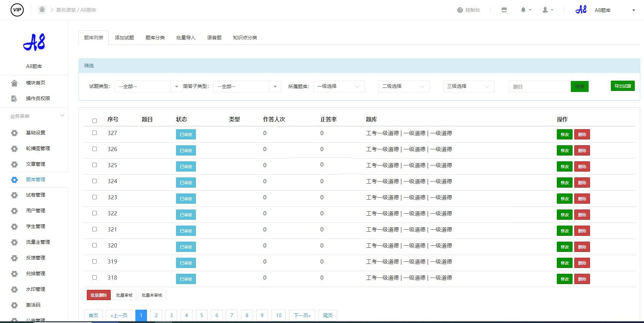
Task: Open the 题库管理 sidebar icon
Action: tap(14, 179)
